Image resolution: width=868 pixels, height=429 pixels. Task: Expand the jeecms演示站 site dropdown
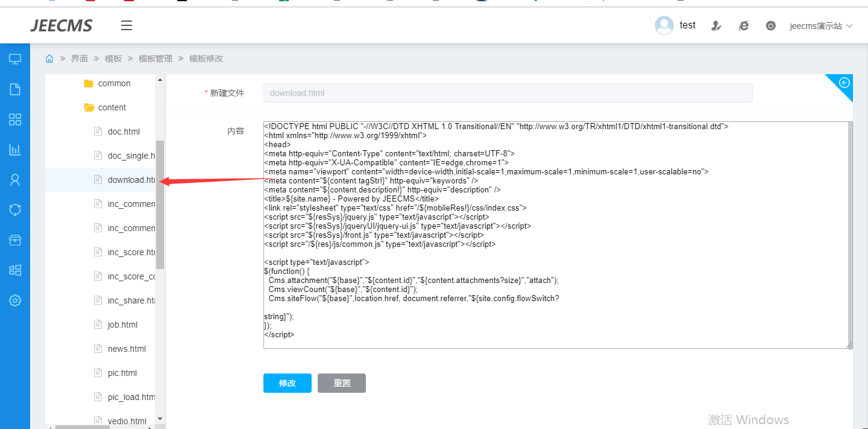click(821, 26)
